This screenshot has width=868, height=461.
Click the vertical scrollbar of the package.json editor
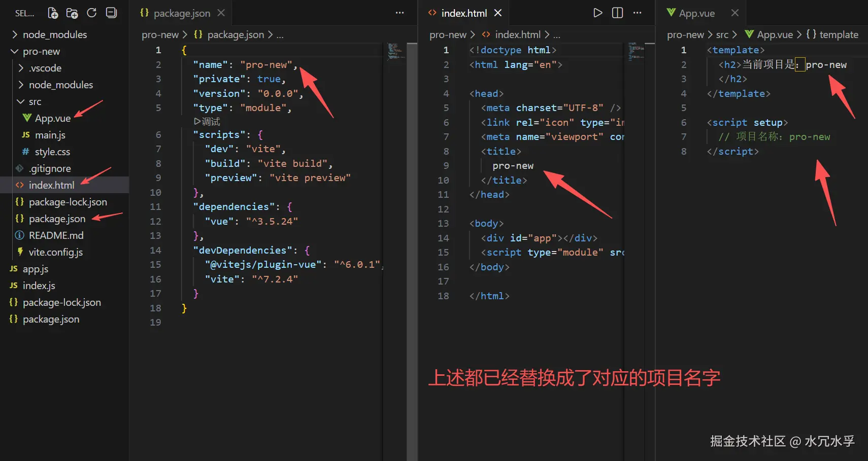[412, 252]
